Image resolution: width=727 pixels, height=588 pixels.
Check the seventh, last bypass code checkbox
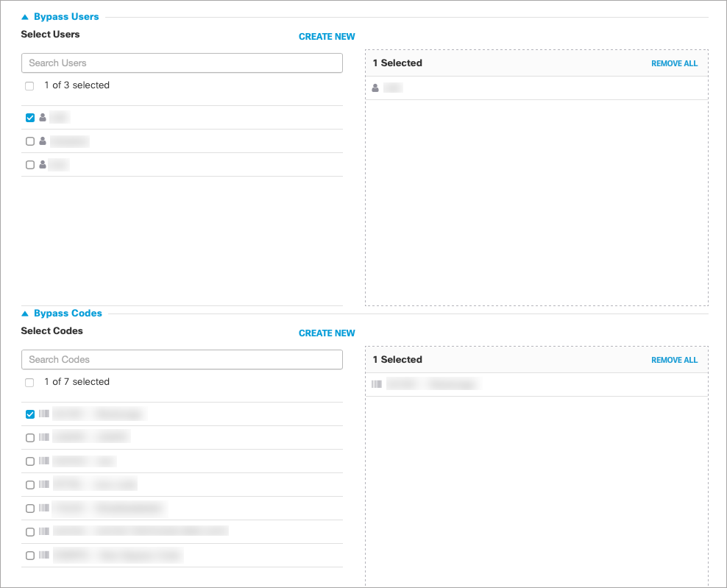pos(30,556)
